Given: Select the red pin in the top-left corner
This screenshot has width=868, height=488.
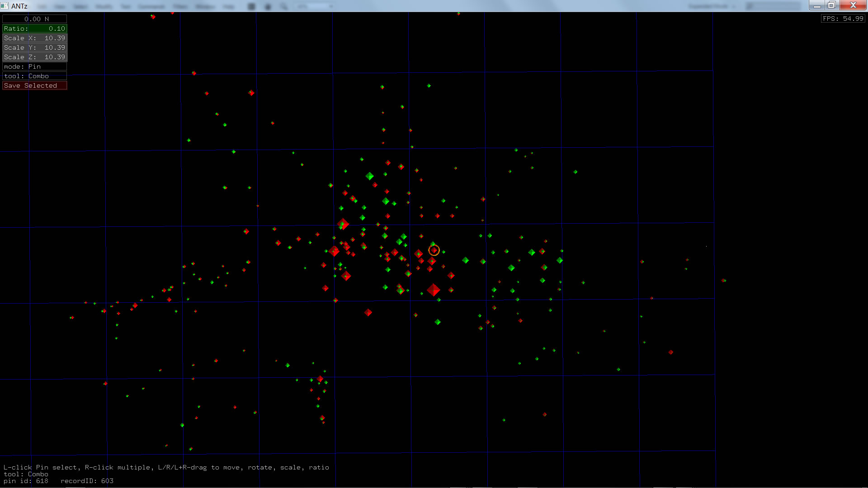Looking at the screenshot, I should click(x=153, y=17).
